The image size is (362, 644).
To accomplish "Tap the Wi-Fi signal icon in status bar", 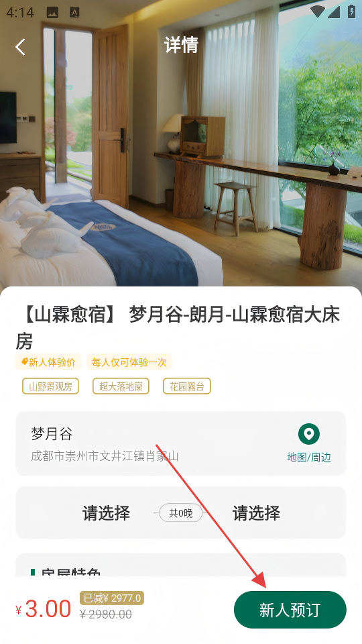I will pos(317,11).
